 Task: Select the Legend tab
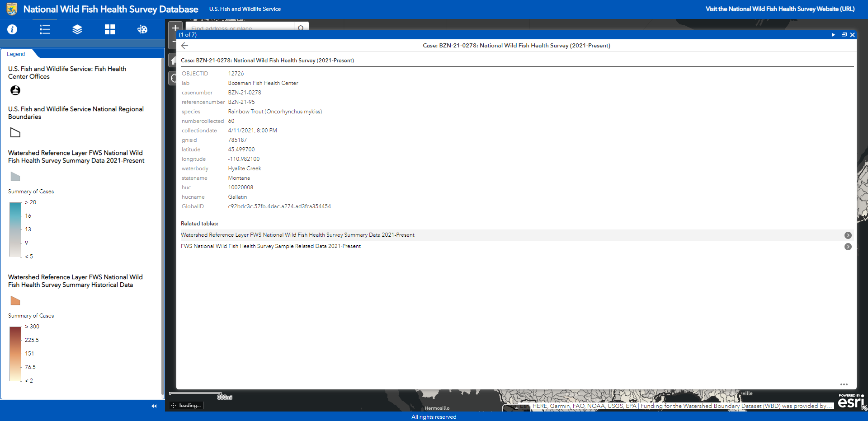point(16,54)
